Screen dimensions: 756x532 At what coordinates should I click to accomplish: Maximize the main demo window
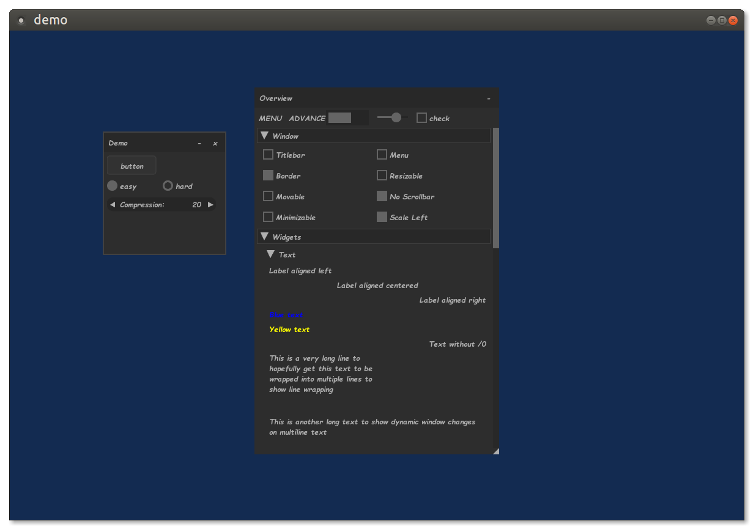(x=722, y=20)
